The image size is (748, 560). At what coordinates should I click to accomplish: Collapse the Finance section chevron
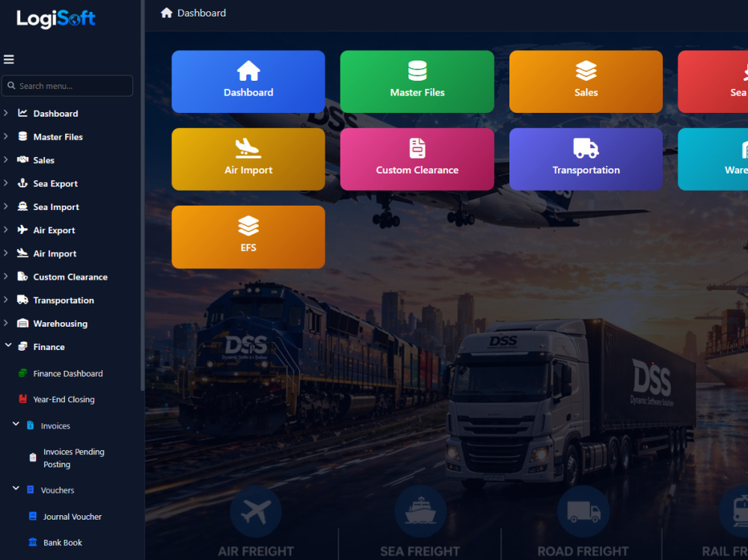point(8,345)
